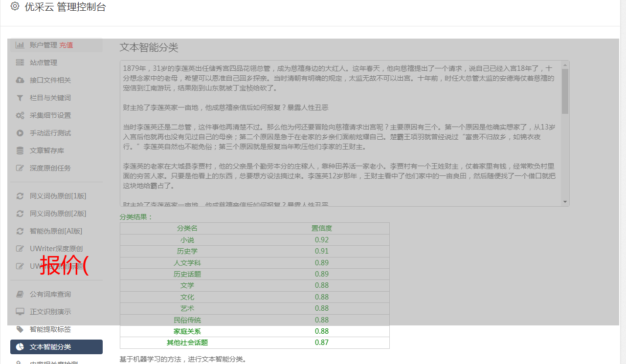Screen dimensions: 626x364
Task: Open the 深度原创任务 menu item
Action: [50, 168]
